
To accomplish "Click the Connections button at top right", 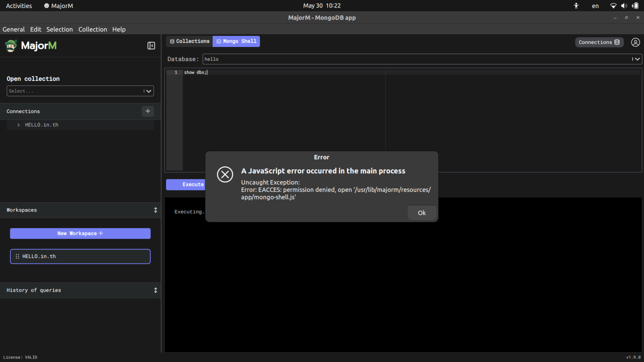I will pyautogui.click(x=599, y=42).
